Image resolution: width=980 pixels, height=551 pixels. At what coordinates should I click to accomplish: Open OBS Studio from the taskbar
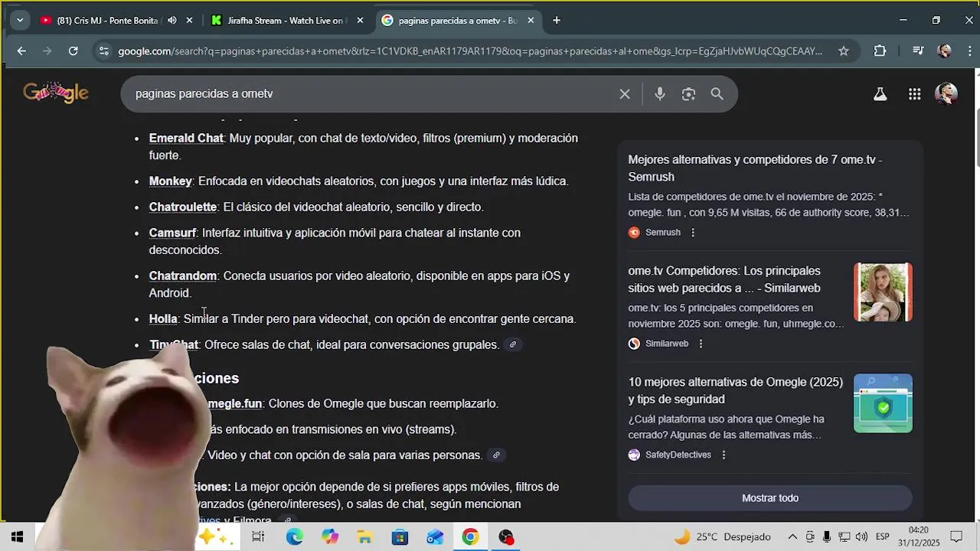click(x=506, y=537)
